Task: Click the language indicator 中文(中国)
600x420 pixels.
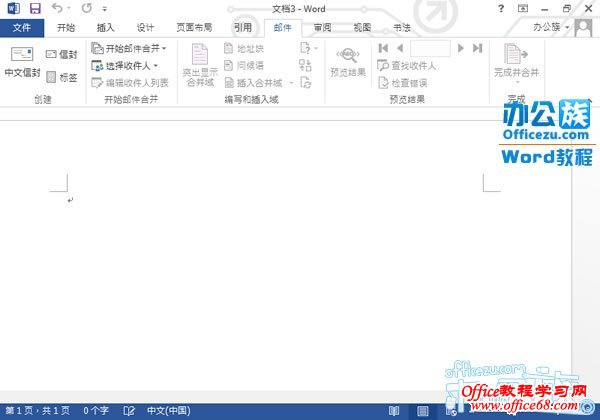Action: click(168, 411)
